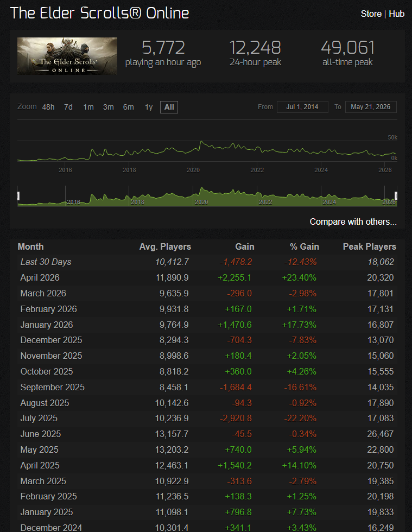The width and height of the screenshot is (412, 532).
Task: Select the November 2025 row label
Action: pos(51,356)
